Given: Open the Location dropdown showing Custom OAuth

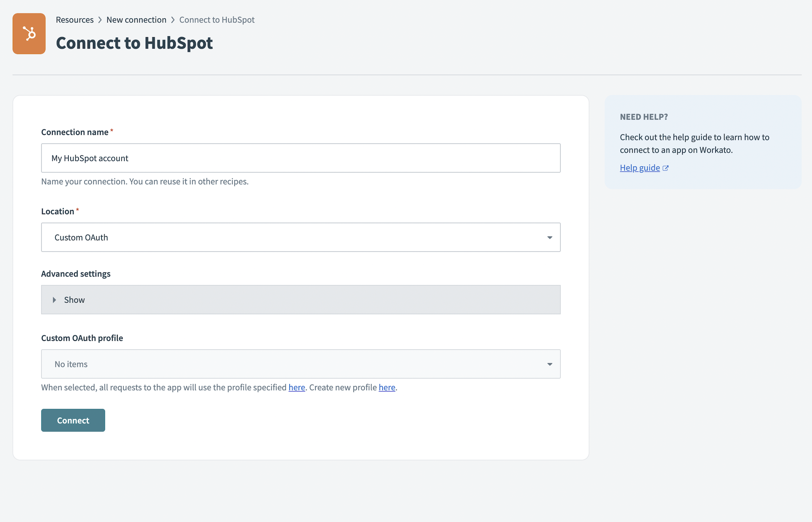Looking at the screenshot, I should (300, 237).
